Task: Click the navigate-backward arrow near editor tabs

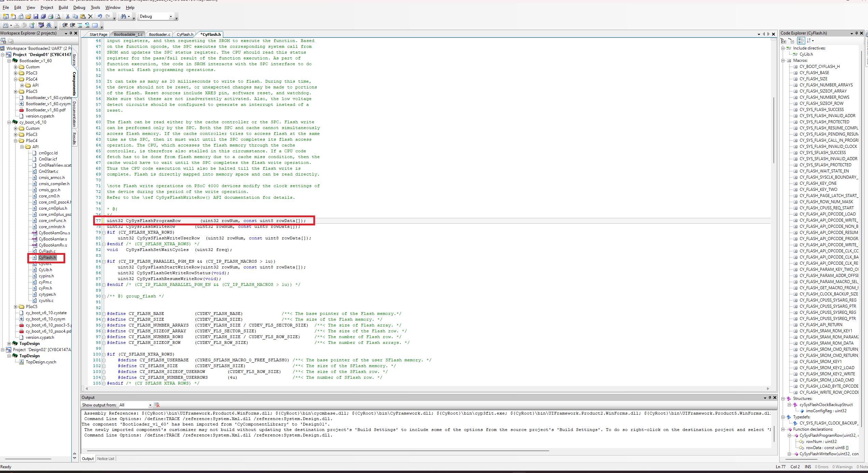Action: (764, 34)
